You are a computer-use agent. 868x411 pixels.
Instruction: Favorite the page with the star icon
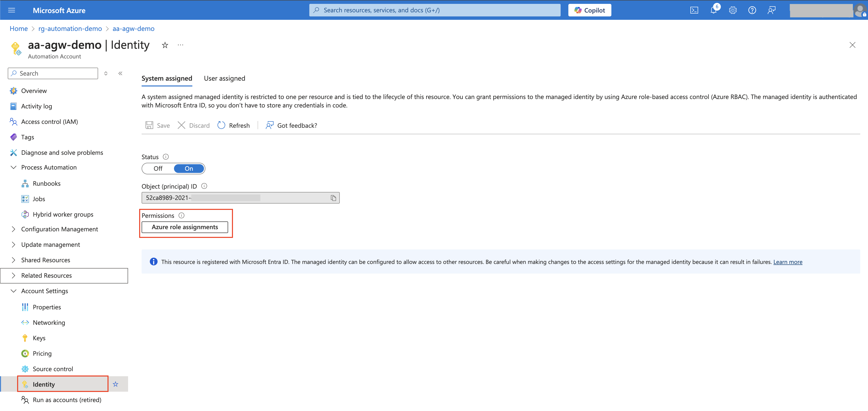pos(165,45)
